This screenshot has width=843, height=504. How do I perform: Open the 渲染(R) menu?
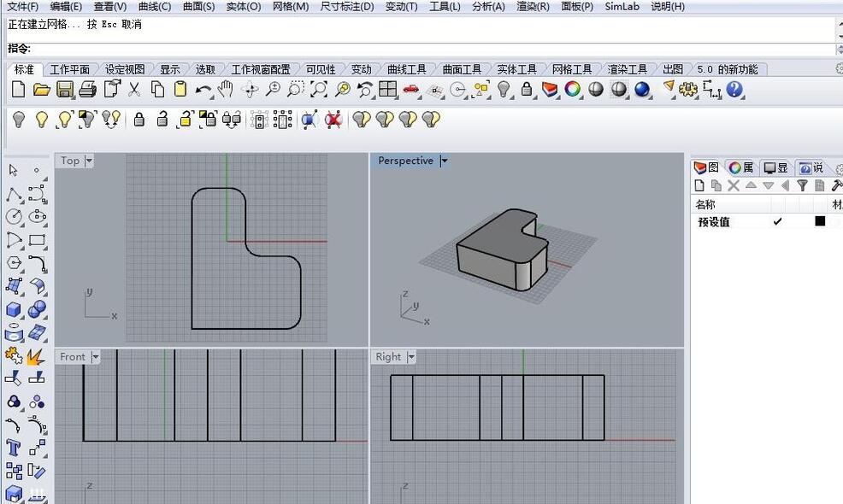click(x=533, y=7)
